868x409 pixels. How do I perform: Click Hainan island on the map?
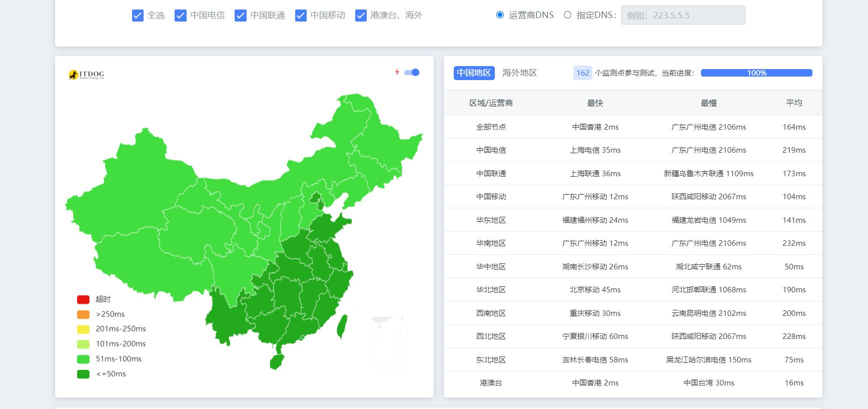click(x=277, y=361)
